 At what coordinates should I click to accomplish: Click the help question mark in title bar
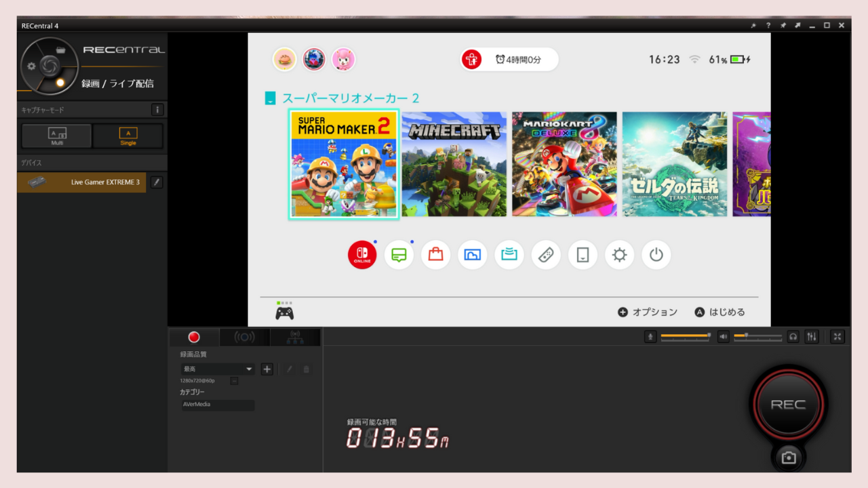pos(768,25)
